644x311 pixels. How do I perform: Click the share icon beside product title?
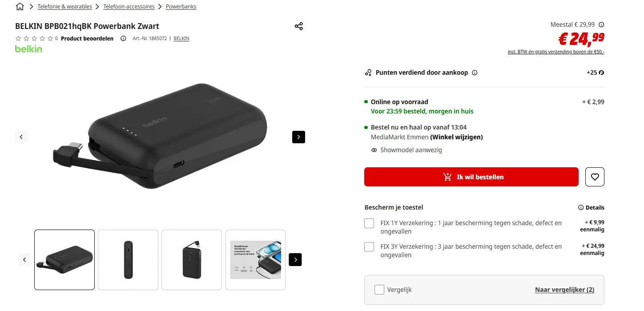coord(299,26)
